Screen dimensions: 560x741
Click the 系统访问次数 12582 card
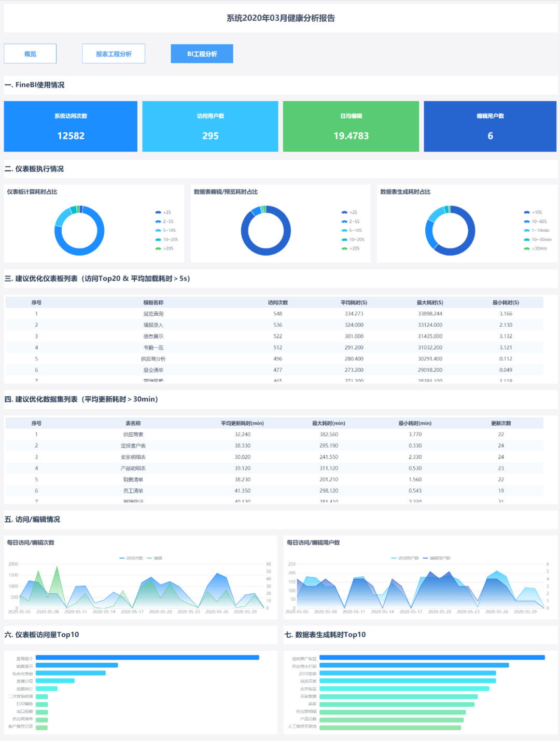[71, 127]
